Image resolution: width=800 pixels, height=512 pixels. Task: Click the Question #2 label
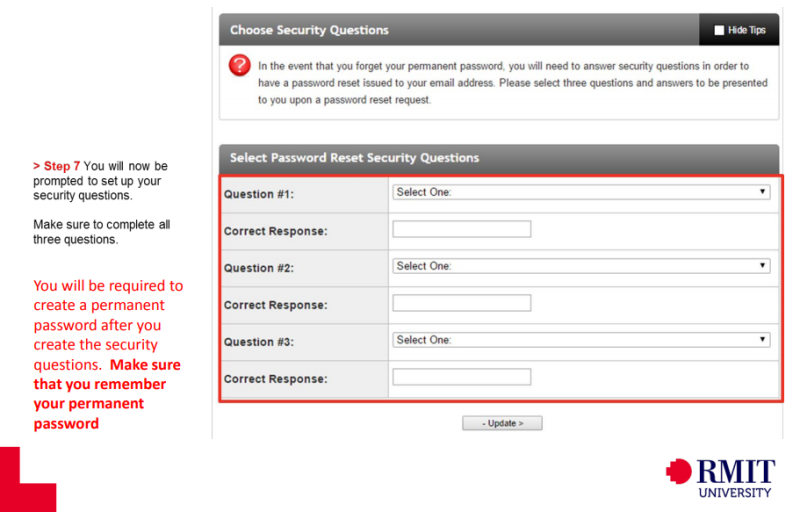point(259,268)
